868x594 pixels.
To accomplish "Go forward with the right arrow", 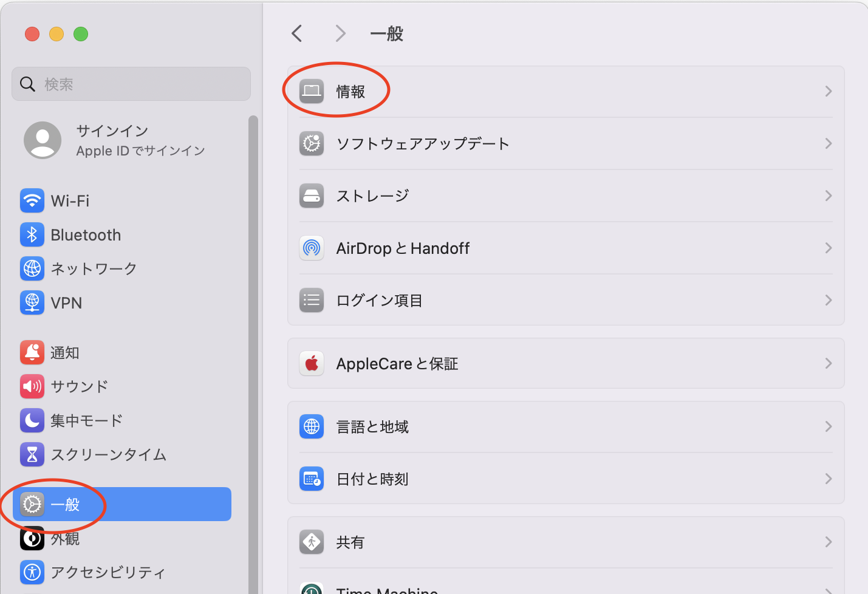I will pyautogui.click(x=340, y=33).
